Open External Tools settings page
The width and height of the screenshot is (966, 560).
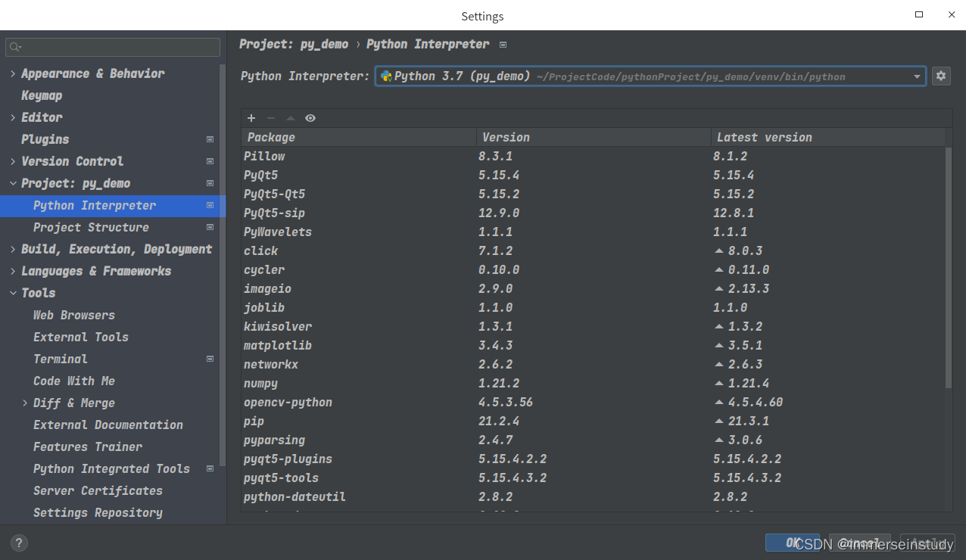click(x=81, y=337)
